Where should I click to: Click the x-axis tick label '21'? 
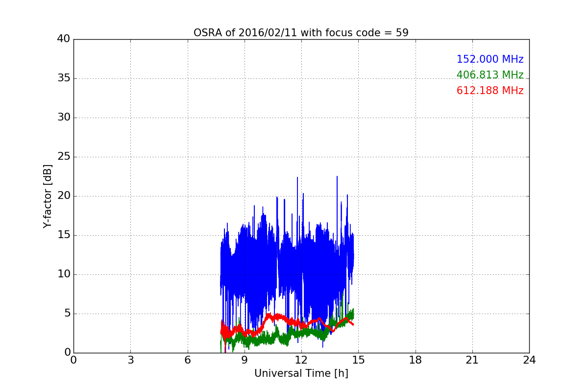pyautogui.click(x=472, y=360)
